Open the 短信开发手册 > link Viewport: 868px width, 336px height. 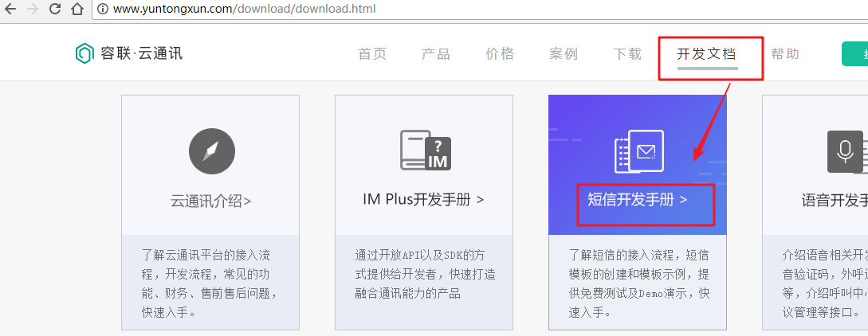coord(638,200)
